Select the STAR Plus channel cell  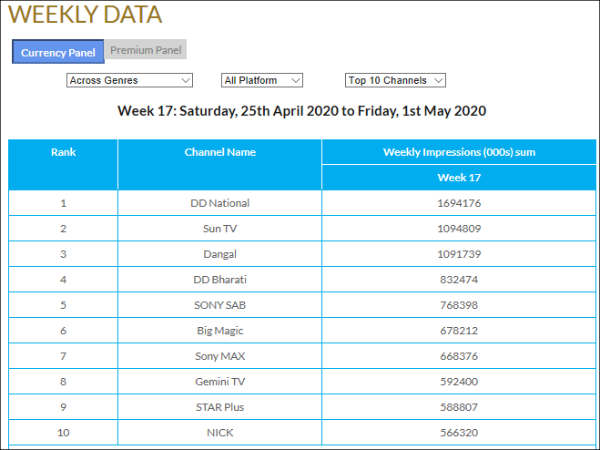220,407
